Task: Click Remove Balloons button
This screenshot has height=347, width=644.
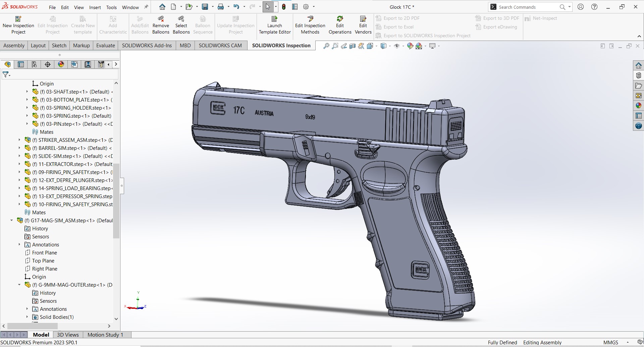Action: pyautogui.click(x=161, y=25)
